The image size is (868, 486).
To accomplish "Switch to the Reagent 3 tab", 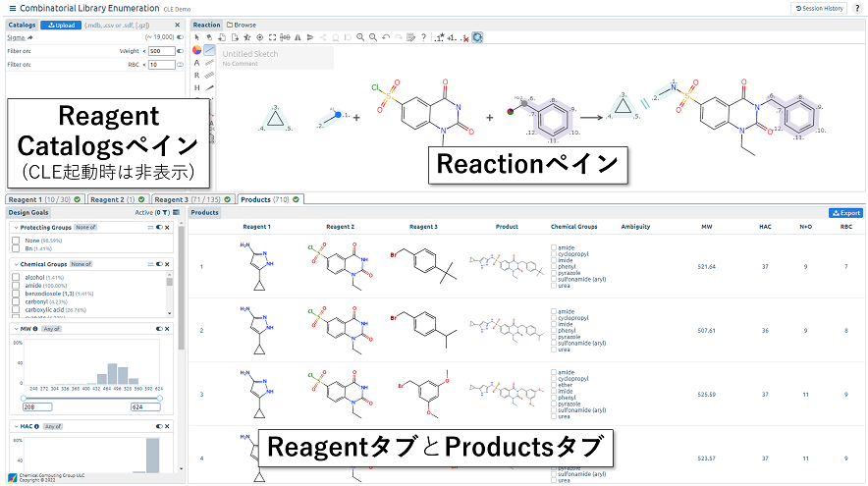I will [x=192, y=199].
